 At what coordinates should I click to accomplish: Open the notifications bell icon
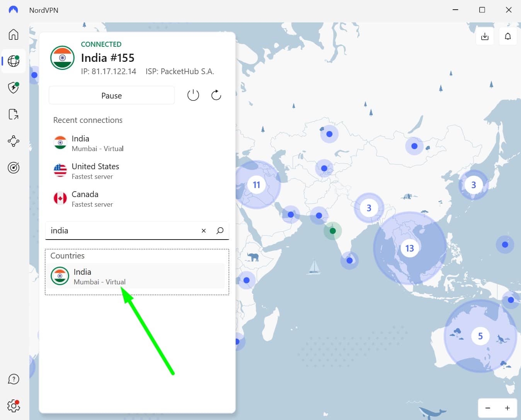click(x=508, y=36)
